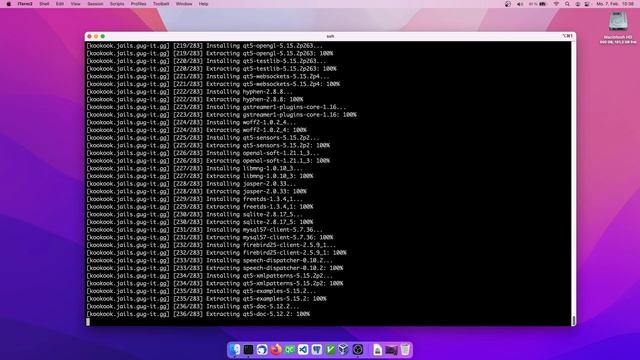Screen dimensions: 640x360
Task: Click line 'Extracting qt5-xmlpatterns-5.15.2p2: 100%'
Action: pos(274,283)
